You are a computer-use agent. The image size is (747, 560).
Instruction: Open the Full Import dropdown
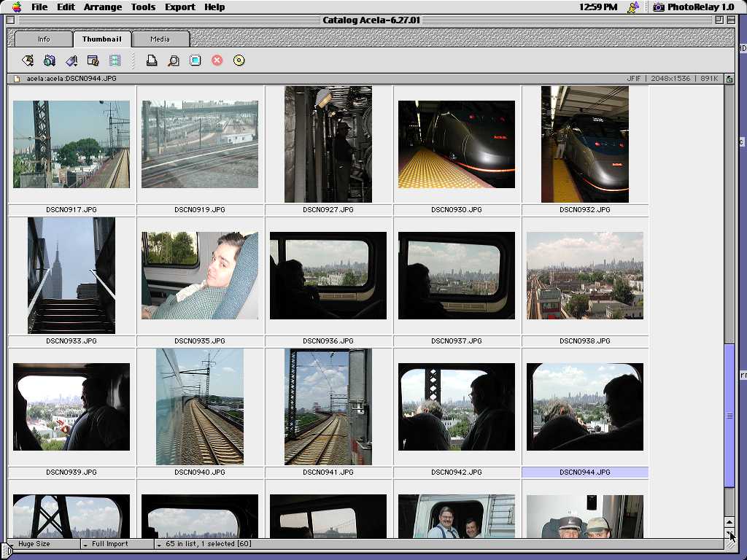pyautogui.click(x=117, y=544)
